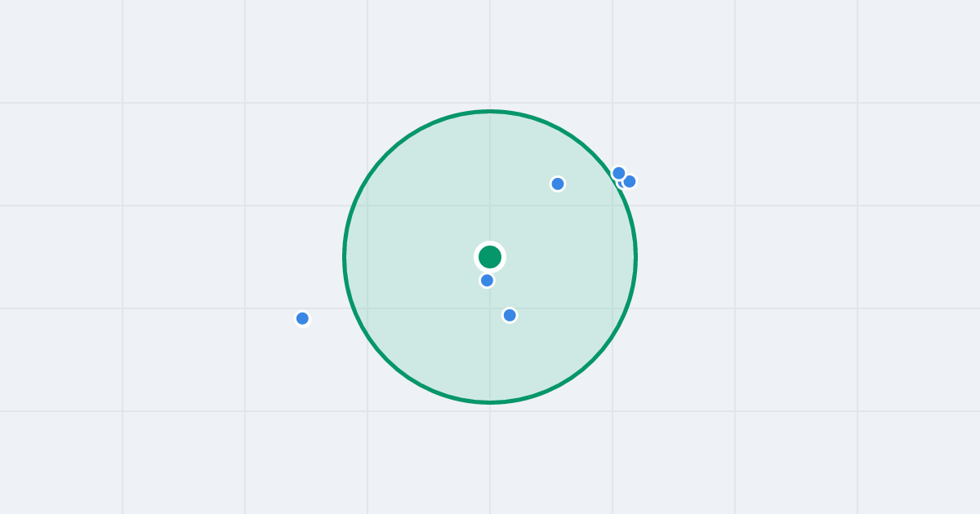Select the lowest blue dot inside the green circle

510,315
